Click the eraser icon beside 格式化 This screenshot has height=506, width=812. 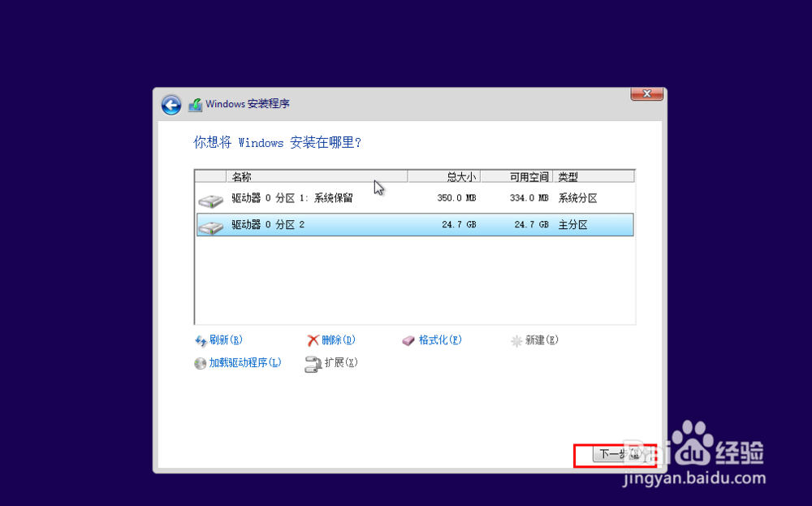[x=408, y=340]
